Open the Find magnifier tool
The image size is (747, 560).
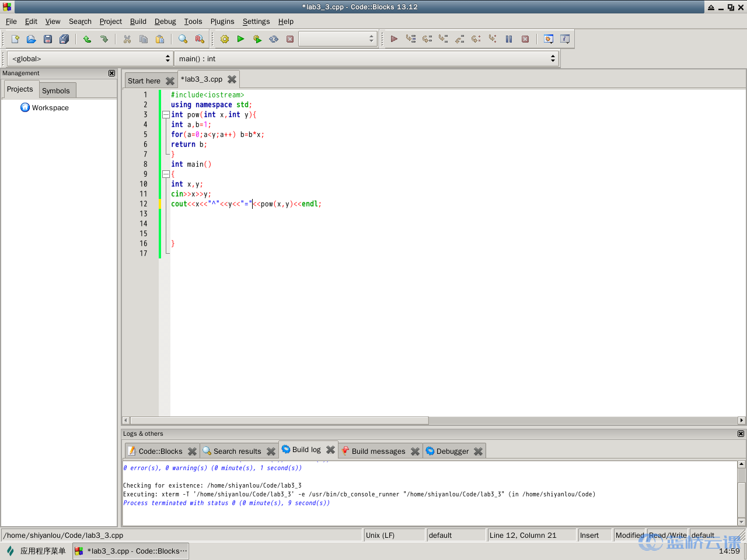183,39
